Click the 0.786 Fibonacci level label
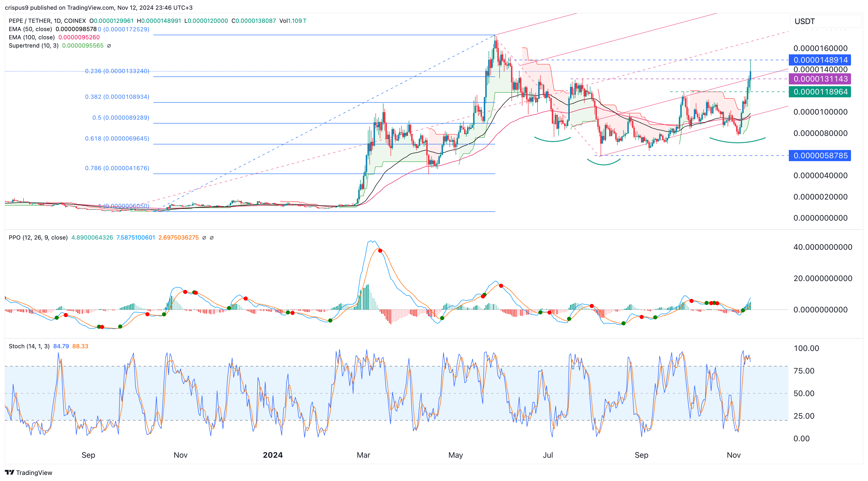 pos(117,168)
